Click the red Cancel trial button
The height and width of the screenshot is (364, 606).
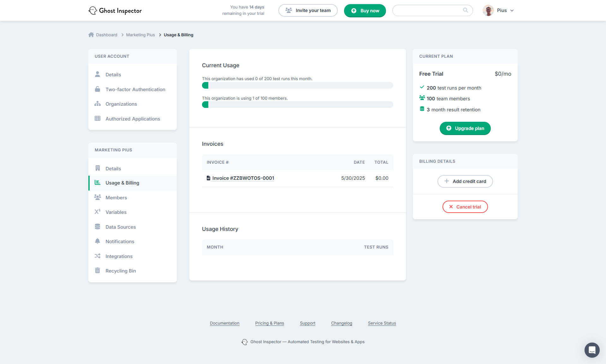click(465, 207)
